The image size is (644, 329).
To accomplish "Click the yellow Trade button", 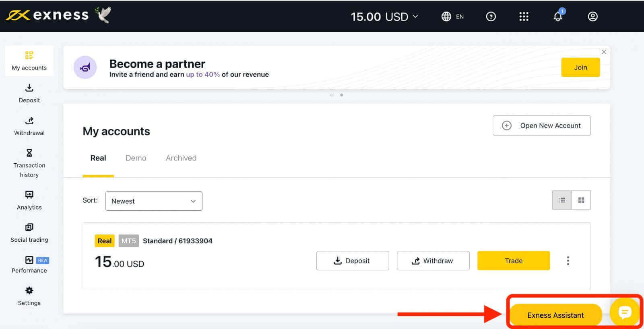I will click(514, 261).
